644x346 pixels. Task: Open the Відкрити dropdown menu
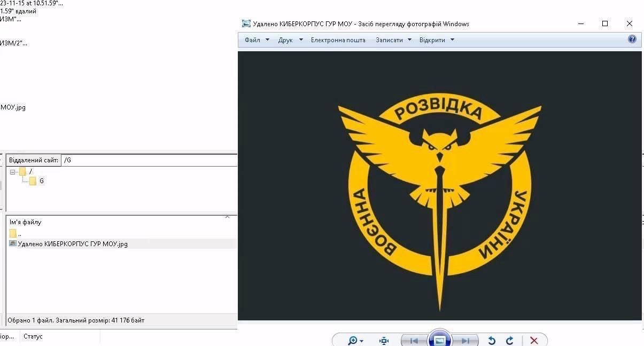click(x=436, y=40)
